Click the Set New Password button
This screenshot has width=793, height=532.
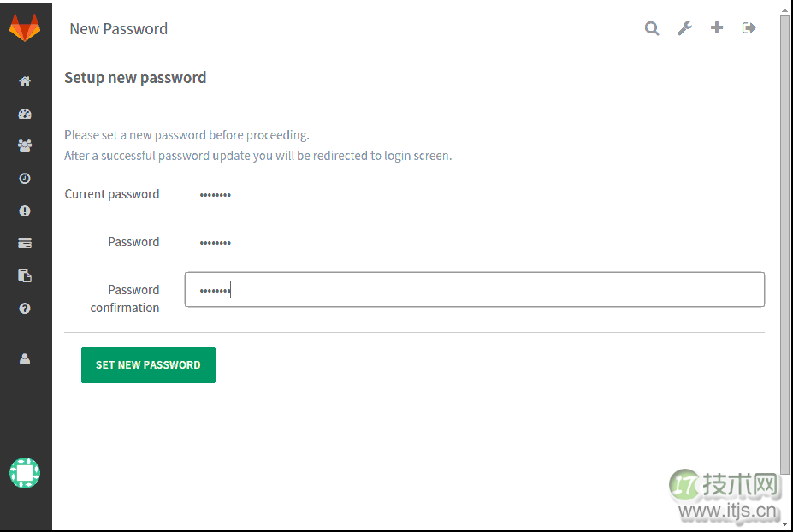pos(148,365)
